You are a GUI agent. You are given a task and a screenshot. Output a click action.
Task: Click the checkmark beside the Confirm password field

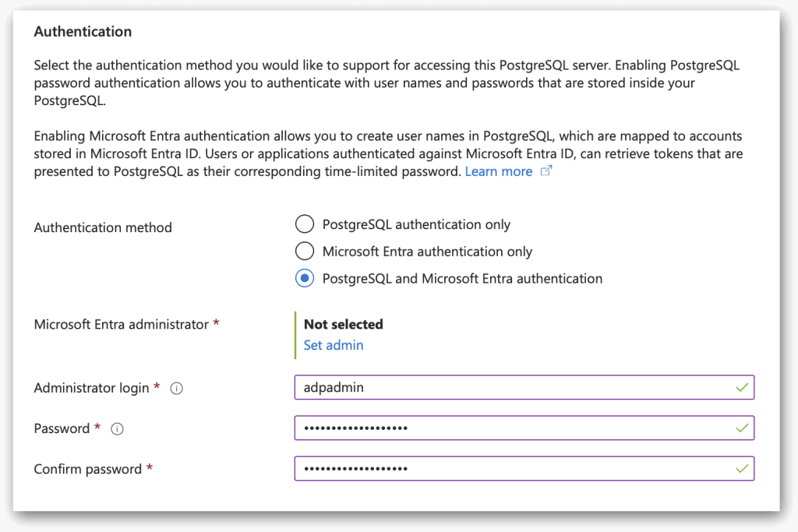tap(743, 468)
